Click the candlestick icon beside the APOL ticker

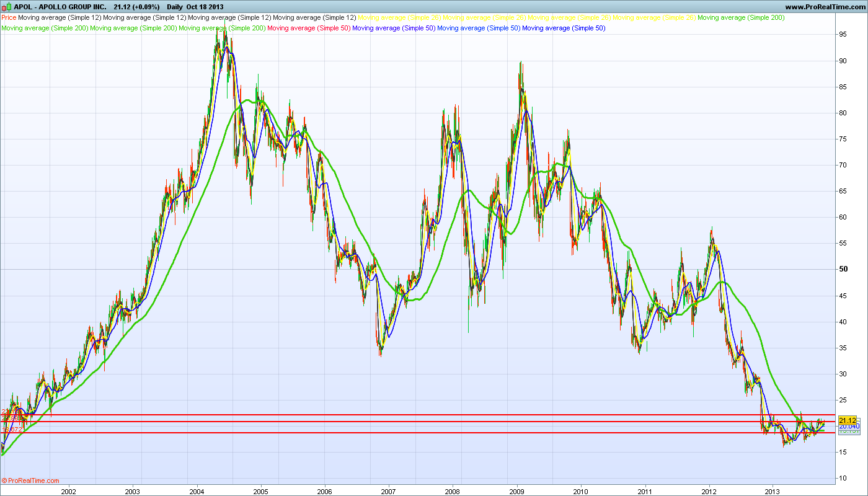click(x=7, y=7)
